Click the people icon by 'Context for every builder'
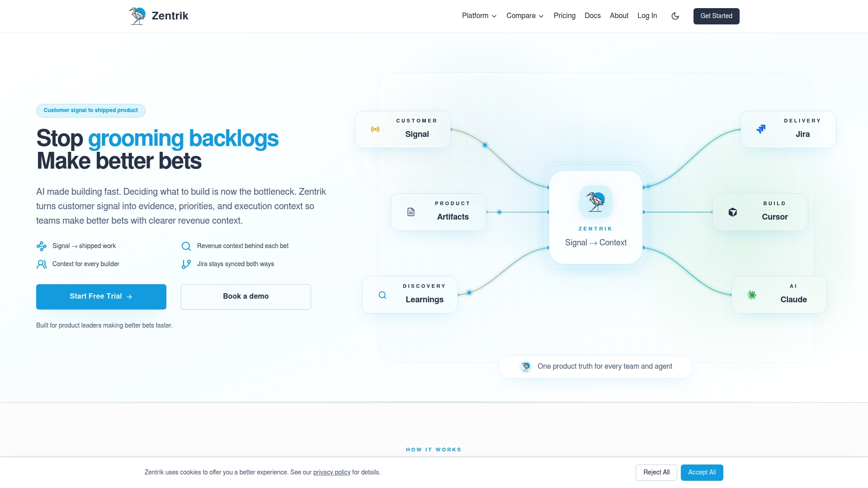 (42, 264)
